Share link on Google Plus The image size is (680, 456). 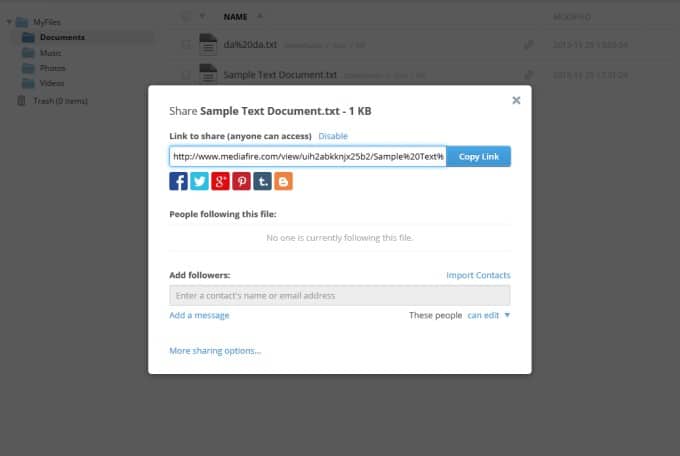tap(220, 181)
